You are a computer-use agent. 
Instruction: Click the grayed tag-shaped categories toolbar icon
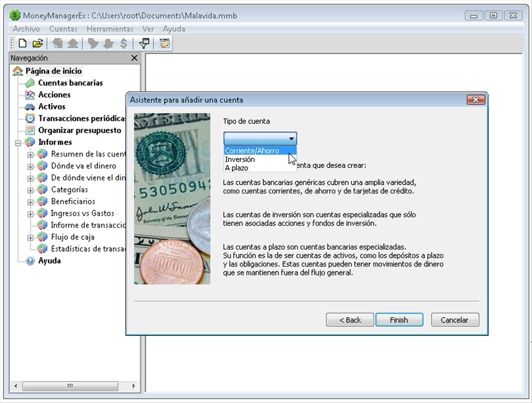click(x=93, y=43)
